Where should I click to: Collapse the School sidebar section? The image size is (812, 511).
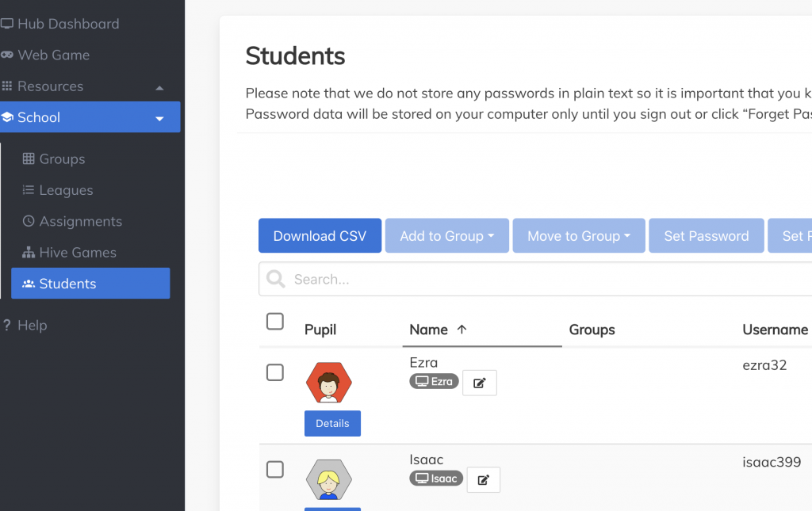tap(159, 118)
